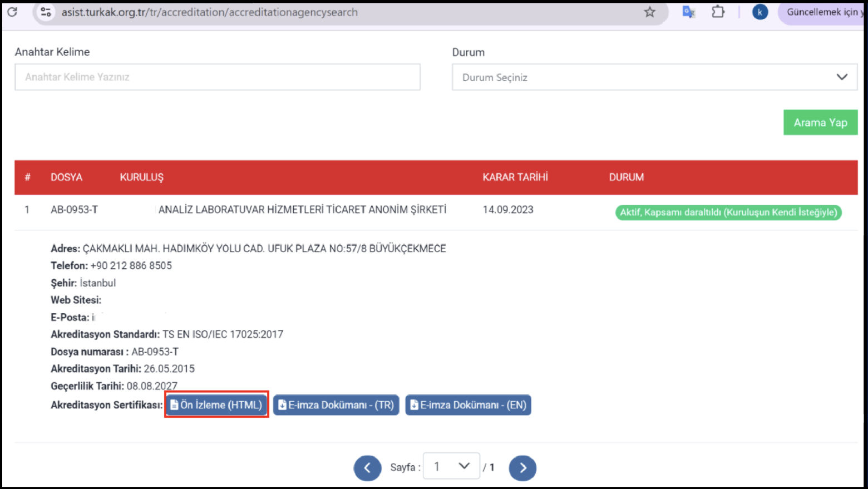
Task: Click the KURULUŞ column header
Action: point(142,177)
